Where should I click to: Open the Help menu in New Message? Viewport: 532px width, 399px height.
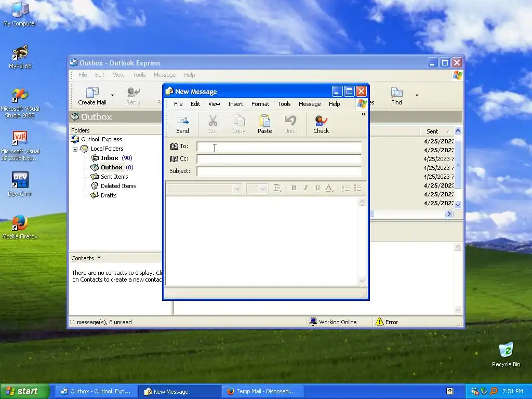point(334,104)
